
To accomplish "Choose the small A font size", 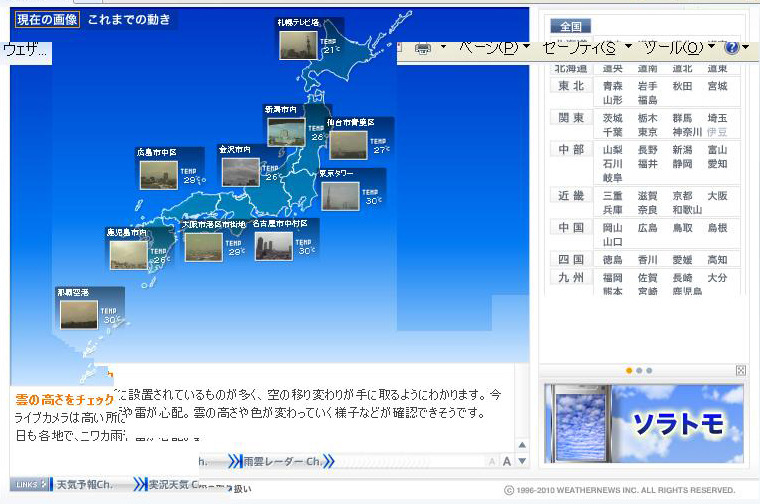I will click(x=492, y=462).
